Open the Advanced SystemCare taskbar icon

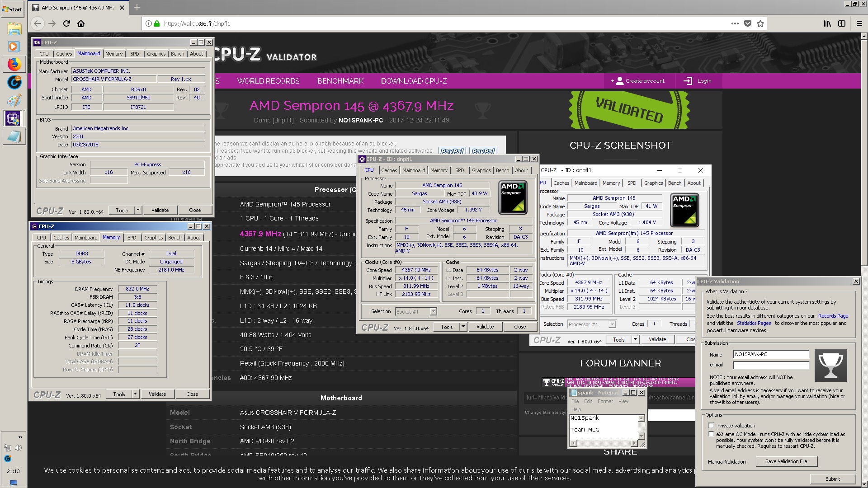pyautogui.click(x=14, y=82)
